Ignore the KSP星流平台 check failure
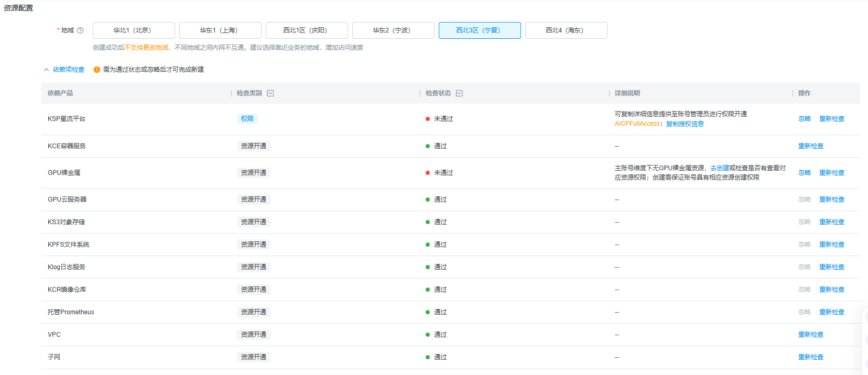This screenshot has height=375, width=868. pos(804,119)
